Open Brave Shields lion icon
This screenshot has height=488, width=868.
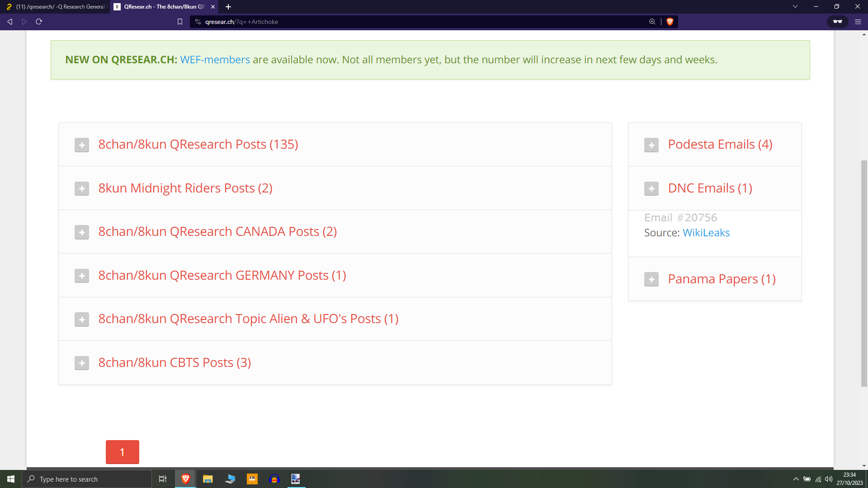coord(670,22)
